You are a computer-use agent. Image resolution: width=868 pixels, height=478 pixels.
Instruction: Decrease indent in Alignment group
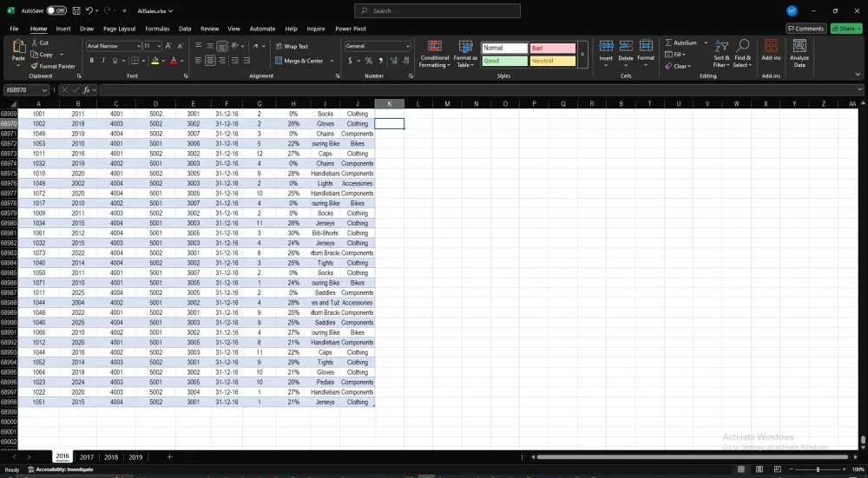click(x=234, y=61)
